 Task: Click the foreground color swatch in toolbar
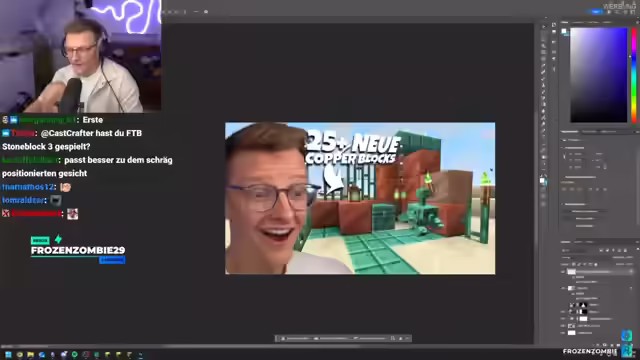point(542,179)
